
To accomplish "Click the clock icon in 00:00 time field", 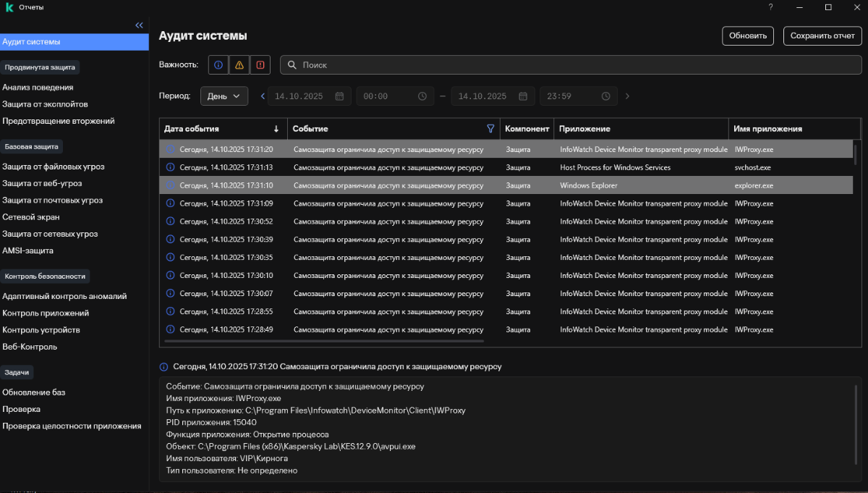I will pyautogui.click(x=422, y=96).
